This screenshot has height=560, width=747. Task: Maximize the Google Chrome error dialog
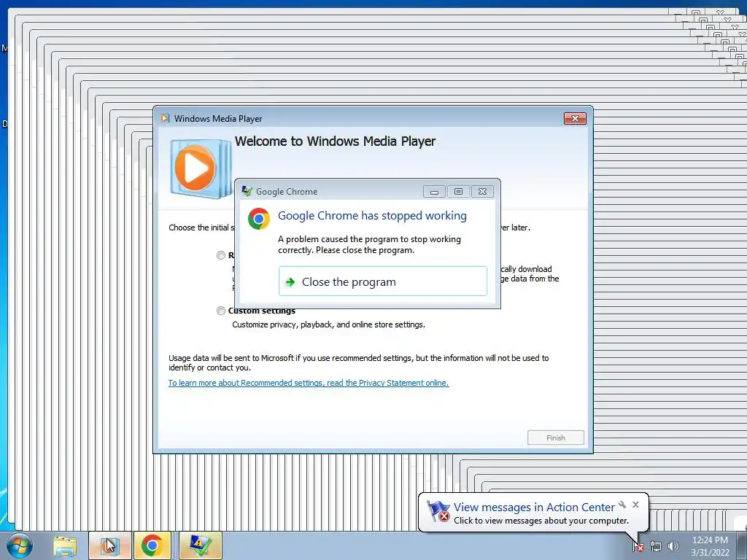coord(458,192)
